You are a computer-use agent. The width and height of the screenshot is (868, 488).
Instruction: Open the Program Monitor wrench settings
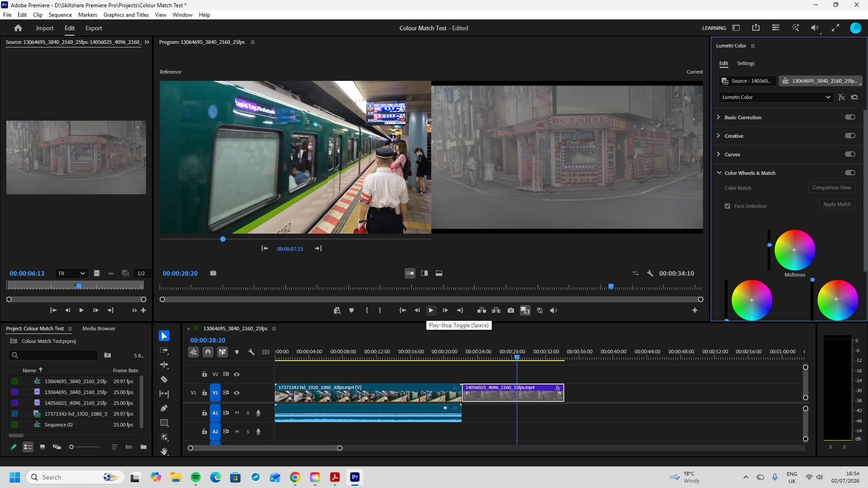pyautogui.click(x=650, y=273)
